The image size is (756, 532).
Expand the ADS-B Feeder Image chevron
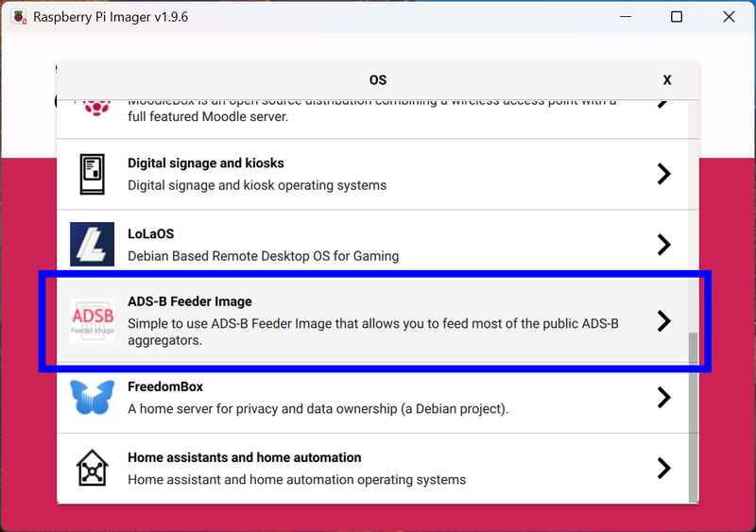pos(663,321)
